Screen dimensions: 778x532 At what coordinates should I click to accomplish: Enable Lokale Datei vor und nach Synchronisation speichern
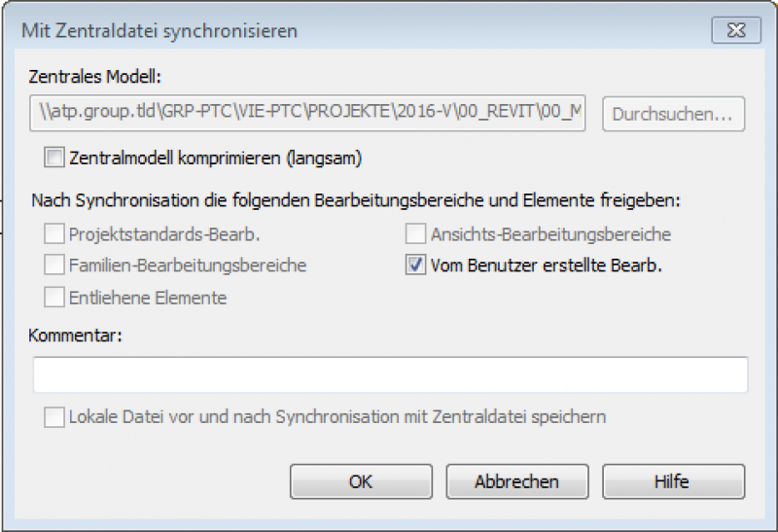[53, 417]
